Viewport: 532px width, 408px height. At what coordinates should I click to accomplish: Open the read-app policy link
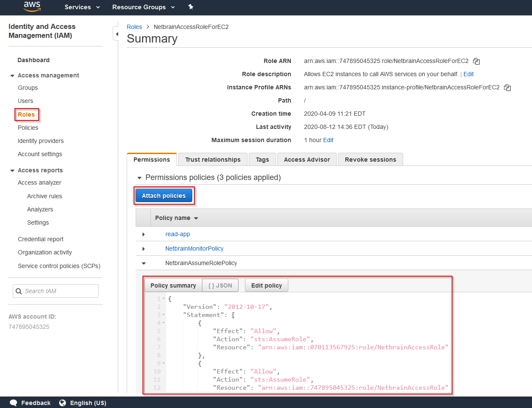(x=178, y=234)
